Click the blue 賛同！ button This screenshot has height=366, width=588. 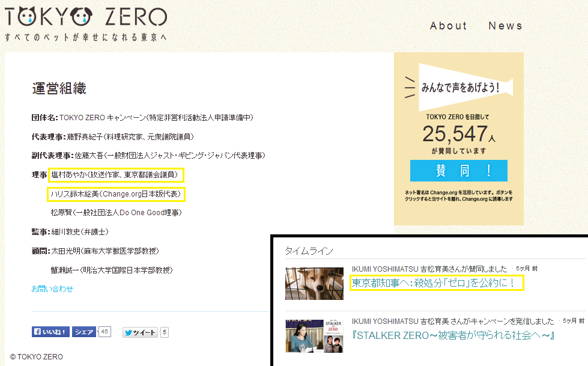459,171
